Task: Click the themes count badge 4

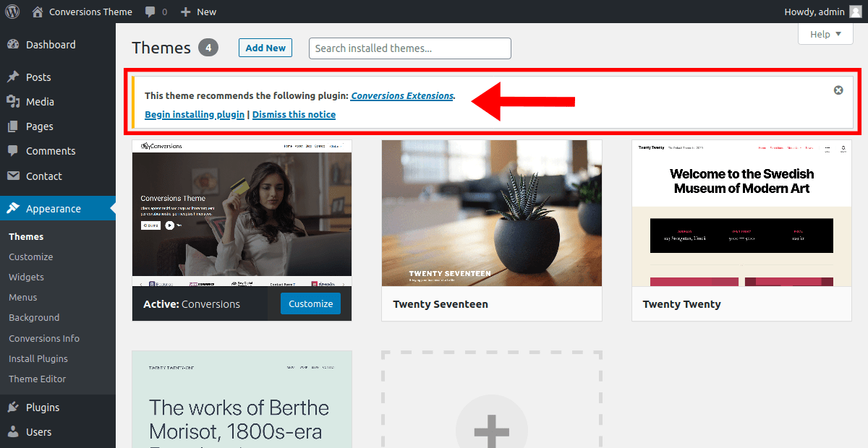Action: click(x=208, y=48)
